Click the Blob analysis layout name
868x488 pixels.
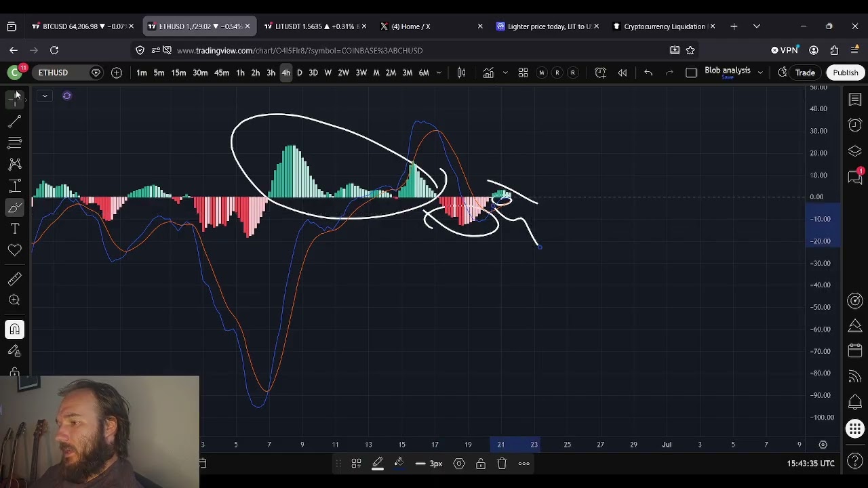click(x=727, y=70)
